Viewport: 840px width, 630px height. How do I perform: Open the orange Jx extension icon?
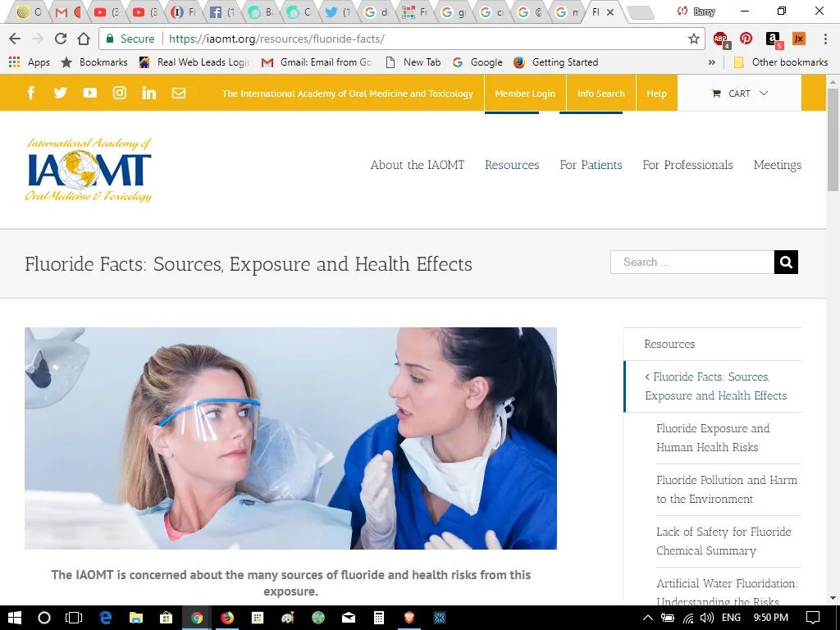799,39
